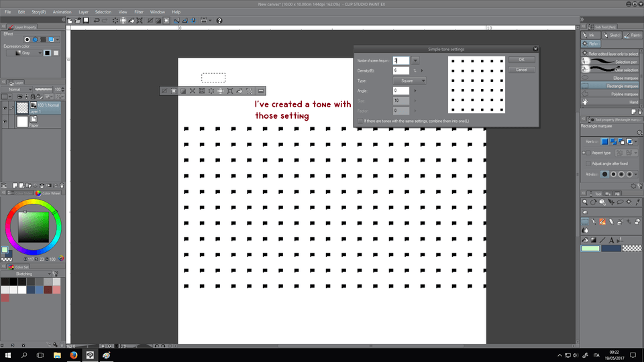Select the Hand sub tool
Image resolution: width=644 pixels, height=362 pixels.
[610, 102]
